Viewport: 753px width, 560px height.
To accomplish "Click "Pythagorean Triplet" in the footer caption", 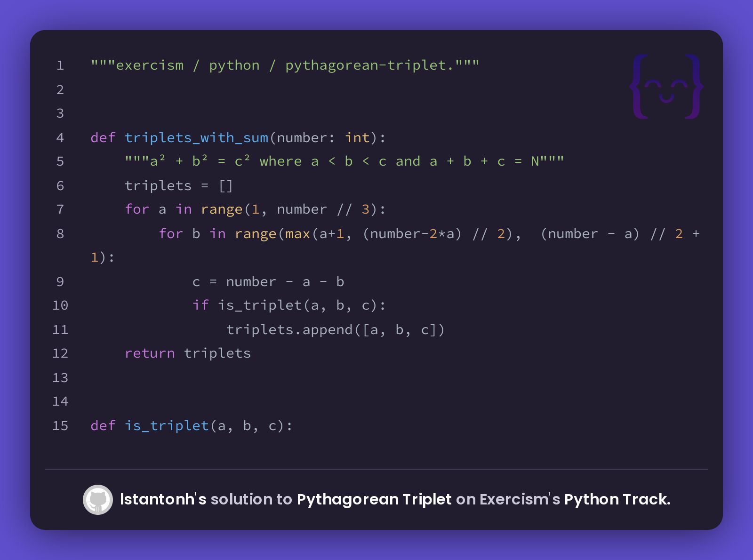I will click(374, 499).
